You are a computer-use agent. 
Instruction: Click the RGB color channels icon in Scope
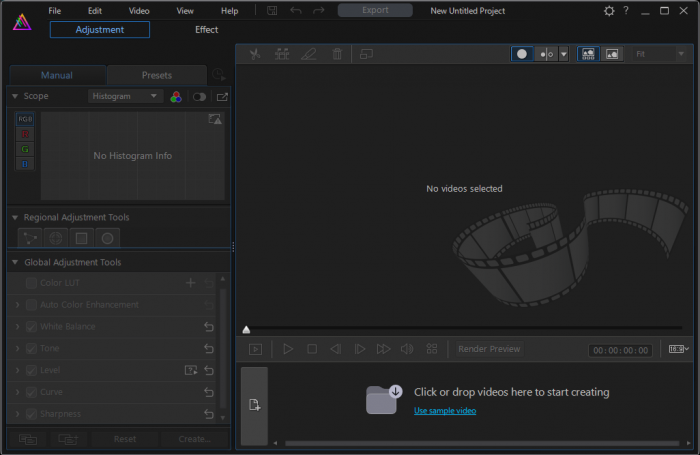(x=176, y=97)
